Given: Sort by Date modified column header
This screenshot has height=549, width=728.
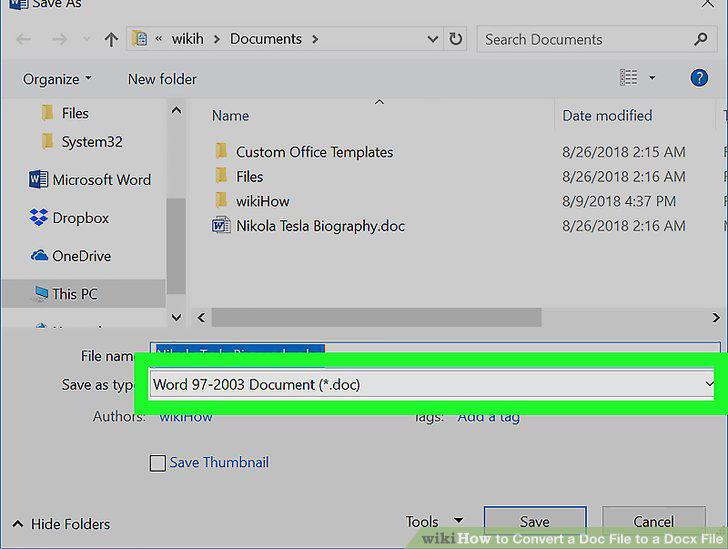Looking at the screenshot, I should (607, 116).
